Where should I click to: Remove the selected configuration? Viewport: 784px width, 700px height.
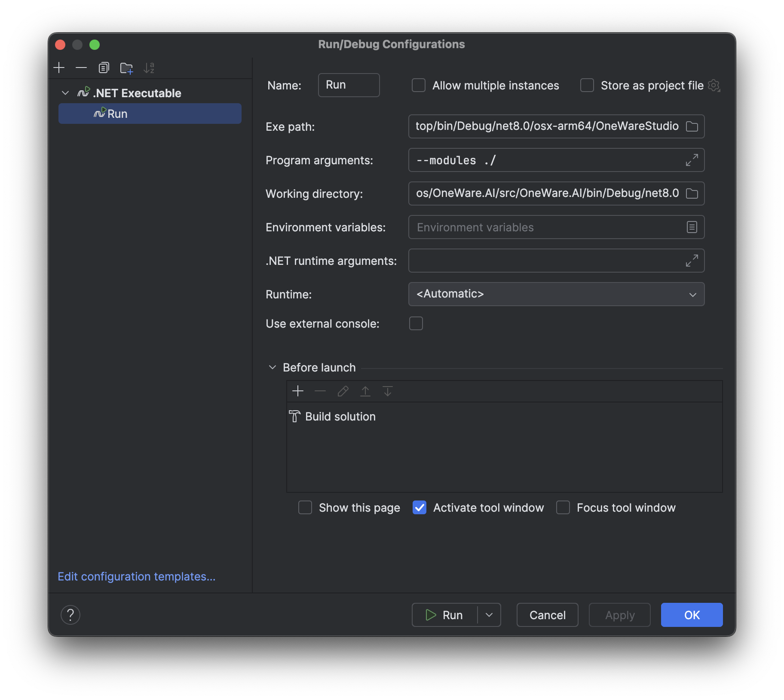81,68
